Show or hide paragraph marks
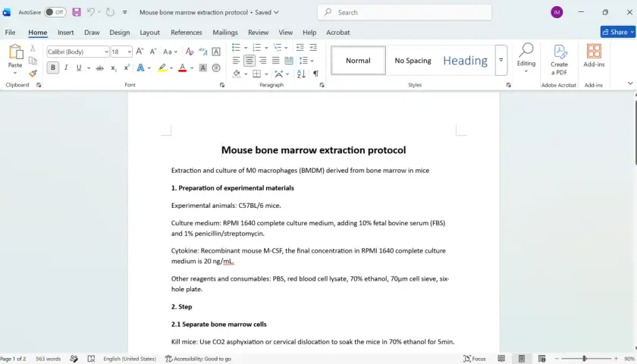The width and height of the screenshot is (637, 364). click(315, 74)
